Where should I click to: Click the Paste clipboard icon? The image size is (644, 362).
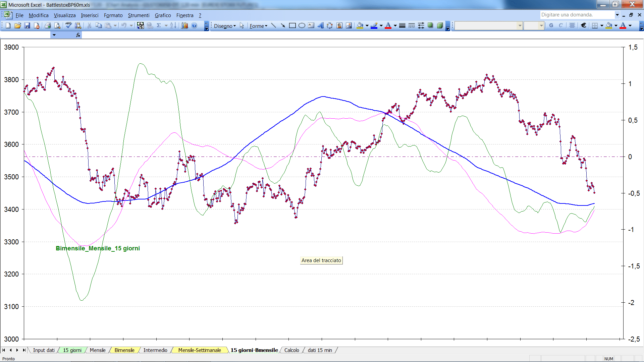point(108,25)
